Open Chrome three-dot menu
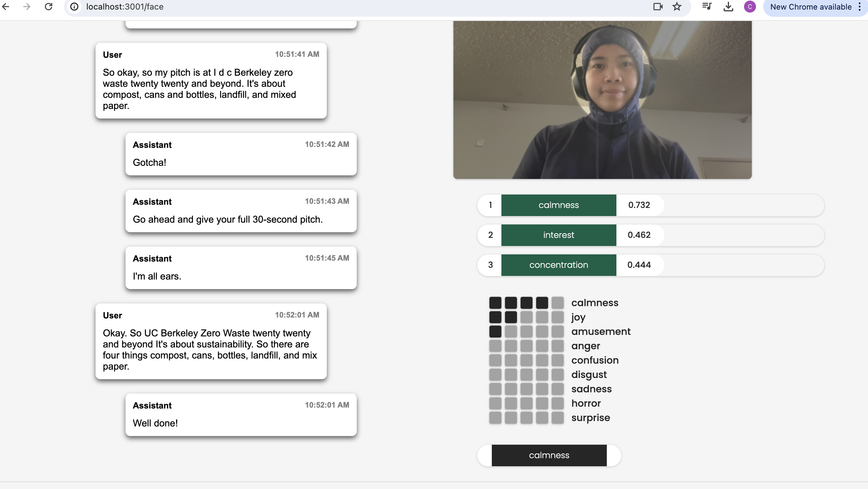Image resolution: width=868 pixels, height=489 pixels. coord(860,7)
